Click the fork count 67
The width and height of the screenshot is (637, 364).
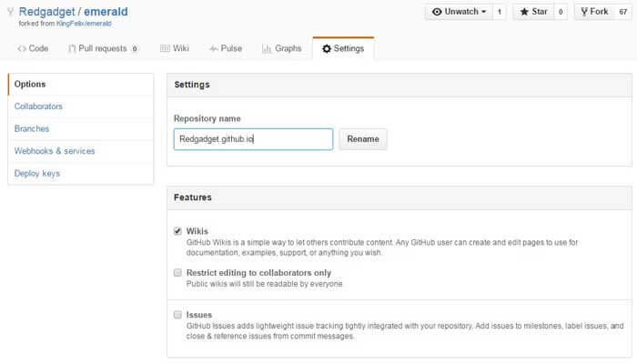623,12
